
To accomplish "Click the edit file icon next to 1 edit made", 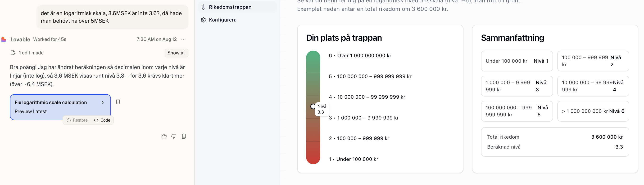I will 13,53.
